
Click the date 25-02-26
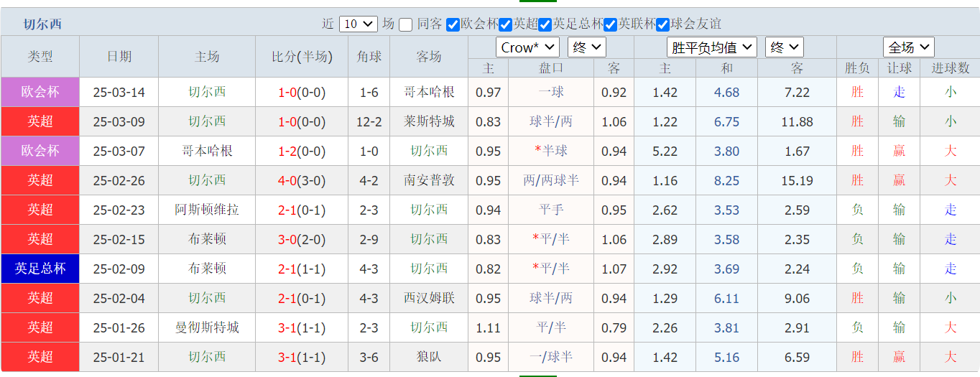coord(119,180)
